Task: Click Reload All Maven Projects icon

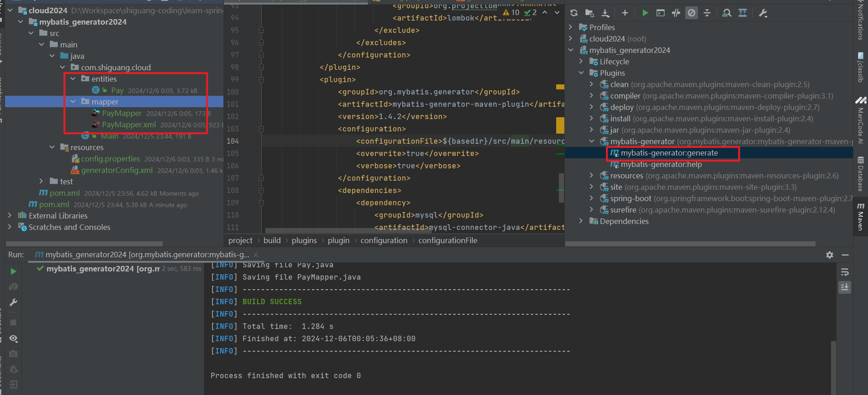Action: click(x=574, y=13)
